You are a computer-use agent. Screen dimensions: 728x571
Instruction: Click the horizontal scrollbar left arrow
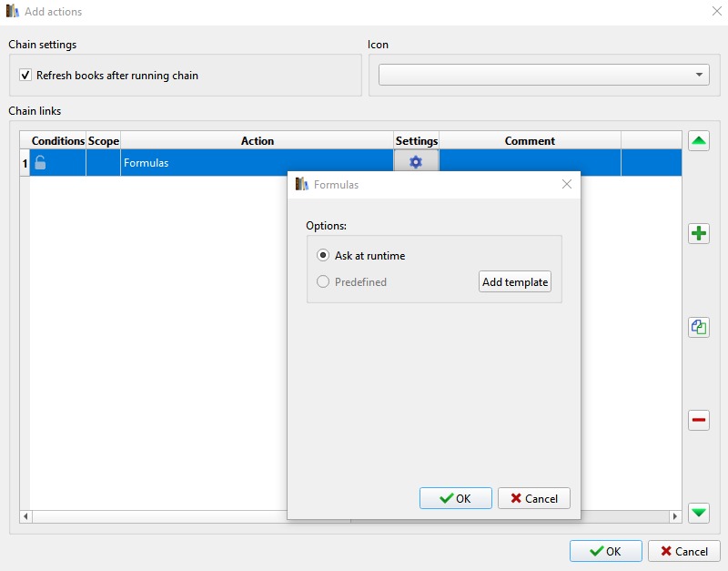pyautogui.click(x=25, y=516)
